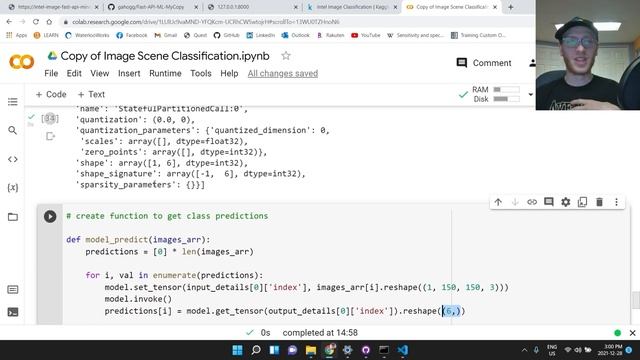Show hidden system tray icons chevron
Viewport: 640px width, 360px height.
coord(524,350)
